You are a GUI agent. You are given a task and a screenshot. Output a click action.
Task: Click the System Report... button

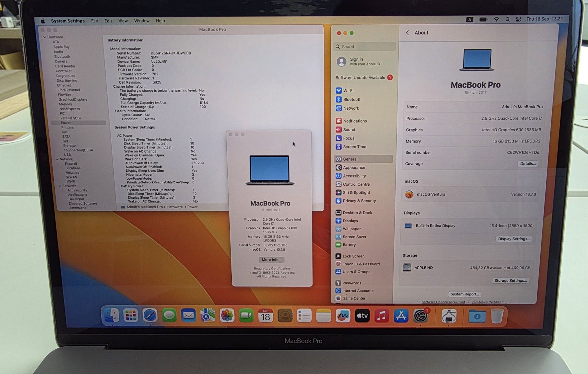[464, 294]
